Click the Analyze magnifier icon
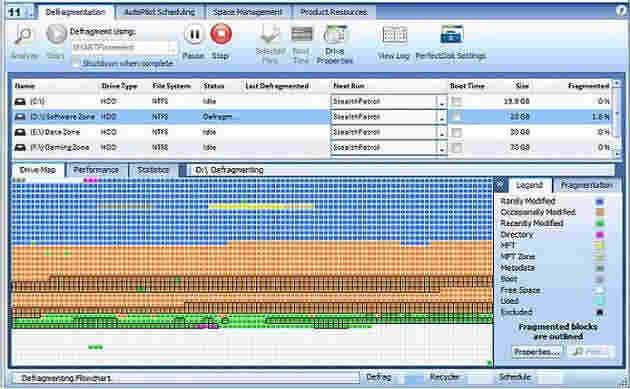This screenshot has width=630, height=389. [23, 35]
